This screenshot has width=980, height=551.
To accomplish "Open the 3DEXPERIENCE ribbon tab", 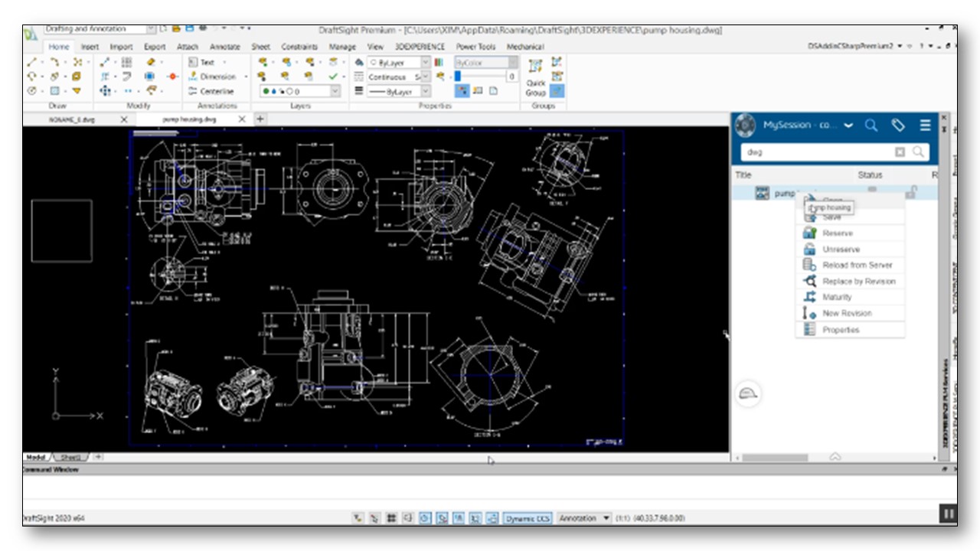I will point(420,47).
